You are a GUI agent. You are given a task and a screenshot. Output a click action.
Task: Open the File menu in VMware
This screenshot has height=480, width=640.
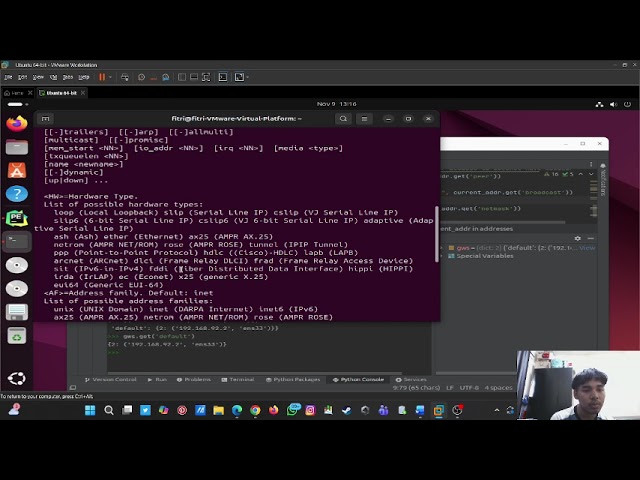[x=8, y=77]
